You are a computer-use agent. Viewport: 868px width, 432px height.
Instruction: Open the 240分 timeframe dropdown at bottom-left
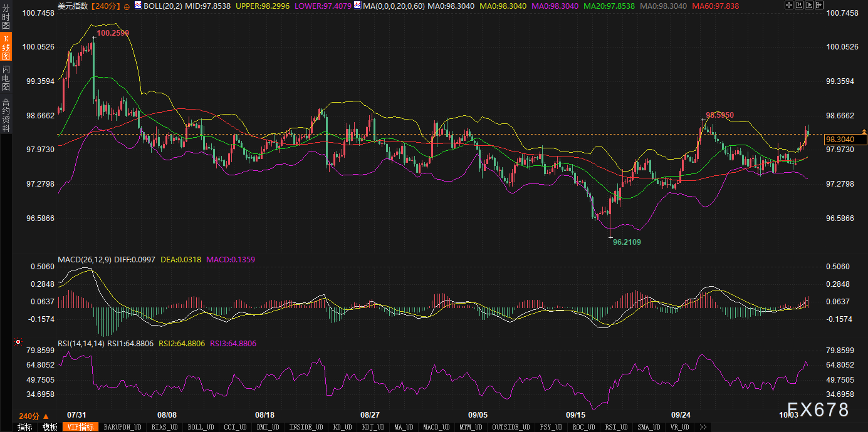(33, 416)
